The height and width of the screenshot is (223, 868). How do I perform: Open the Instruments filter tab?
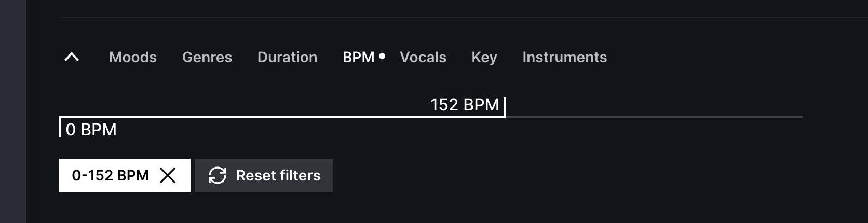point(564,57)
